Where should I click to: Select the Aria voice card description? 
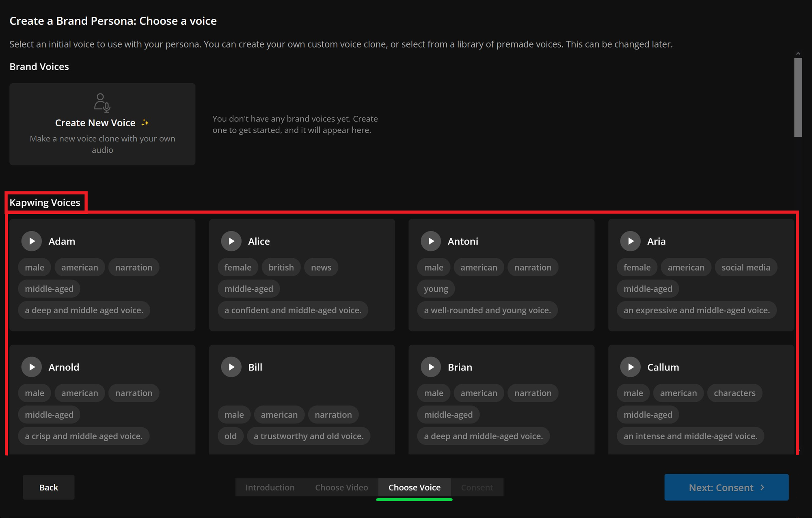(x=696, y=310)
